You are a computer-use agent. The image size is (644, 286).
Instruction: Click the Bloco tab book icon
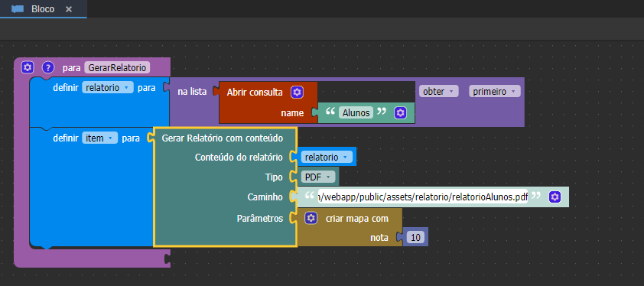(18, 9)
